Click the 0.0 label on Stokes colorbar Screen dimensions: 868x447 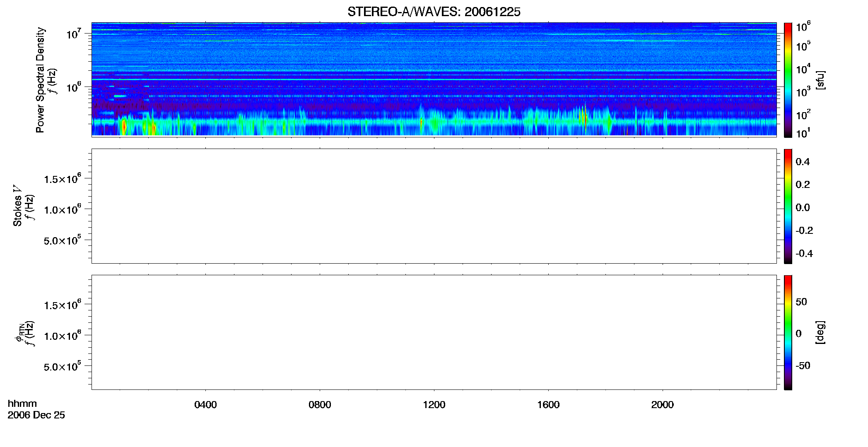click(x=803, y=207)
